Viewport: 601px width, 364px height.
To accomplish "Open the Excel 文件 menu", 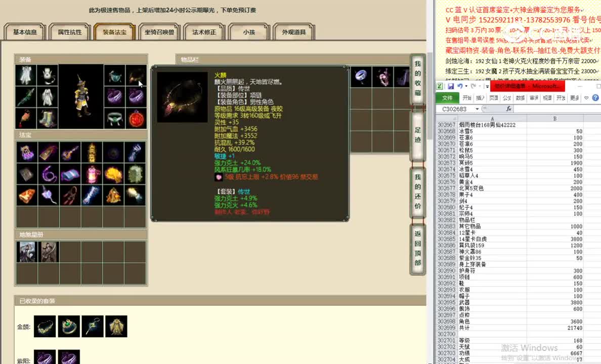I will (448, 98).
